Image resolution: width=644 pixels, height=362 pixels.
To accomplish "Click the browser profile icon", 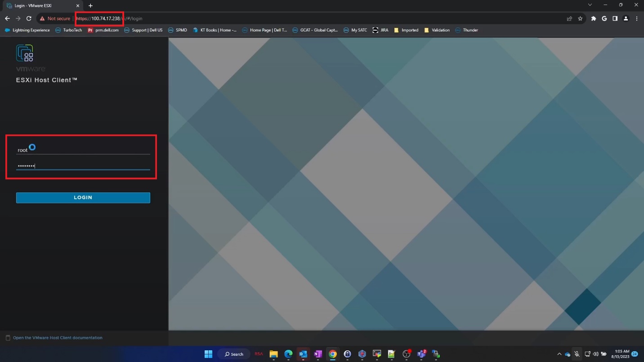I will (x=626, y=18).
